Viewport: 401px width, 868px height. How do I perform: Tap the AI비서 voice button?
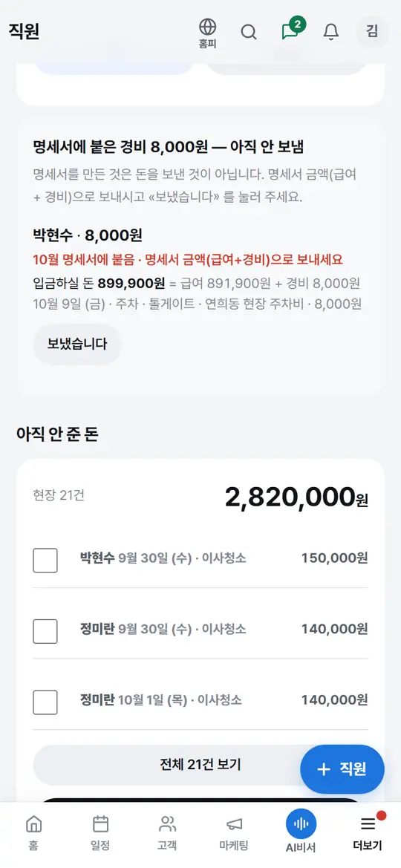coord(301,830)
